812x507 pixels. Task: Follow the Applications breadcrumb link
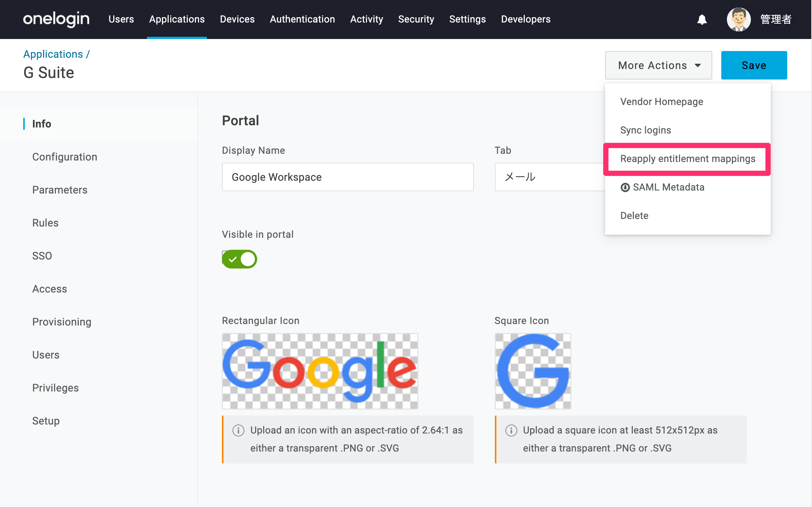point(53,54)
